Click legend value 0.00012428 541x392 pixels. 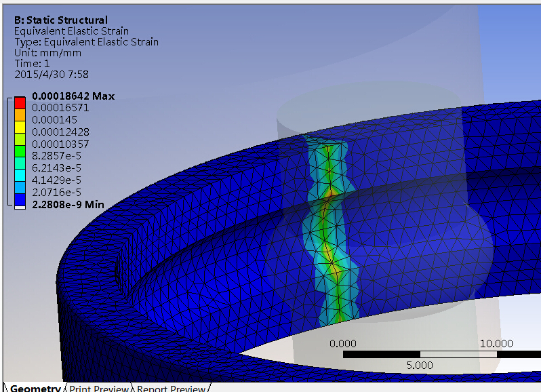coord(60,132)
